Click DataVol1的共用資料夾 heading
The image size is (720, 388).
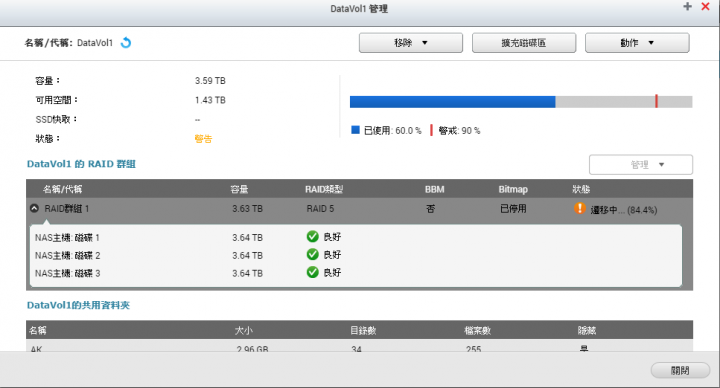[x=79, y=305]
